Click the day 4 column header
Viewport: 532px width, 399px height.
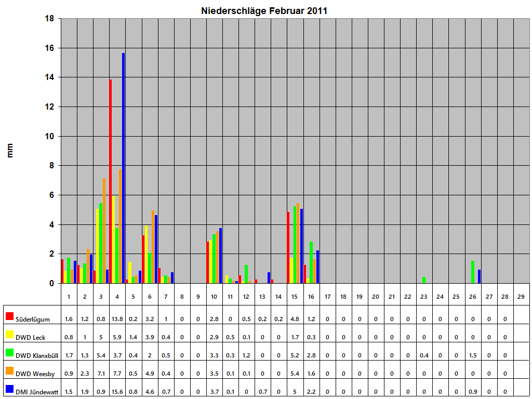pyautogui.click(x=118, y=297)
